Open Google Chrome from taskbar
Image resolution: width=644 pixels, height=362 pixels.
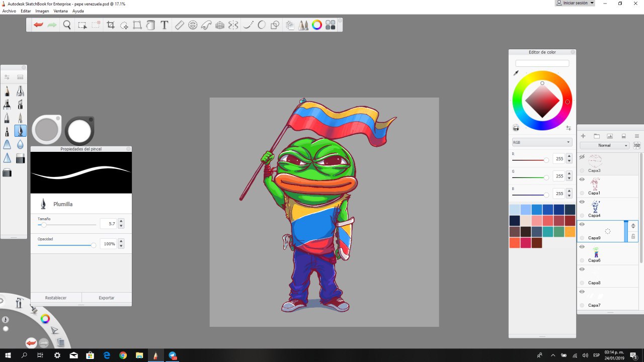click(123, 355)
